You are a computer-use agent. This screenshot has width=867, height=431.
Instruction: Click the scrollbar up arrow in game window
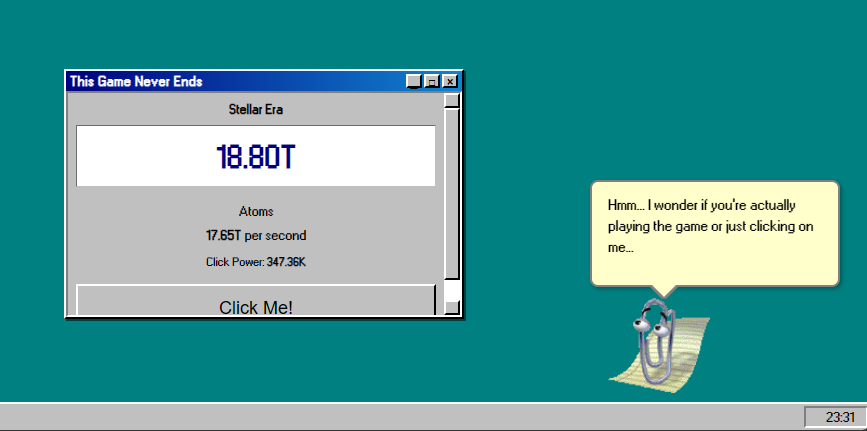(x=452, y=100)
